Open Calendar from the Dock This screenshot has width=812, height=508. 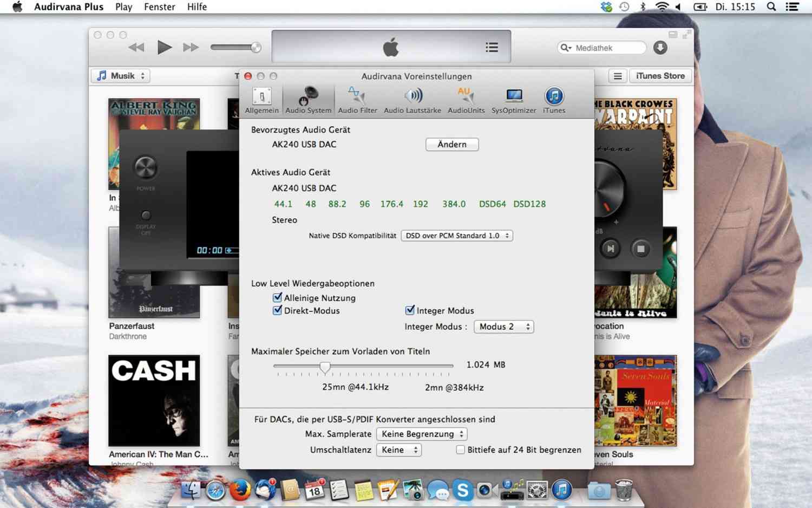click(x=315, y=490)
